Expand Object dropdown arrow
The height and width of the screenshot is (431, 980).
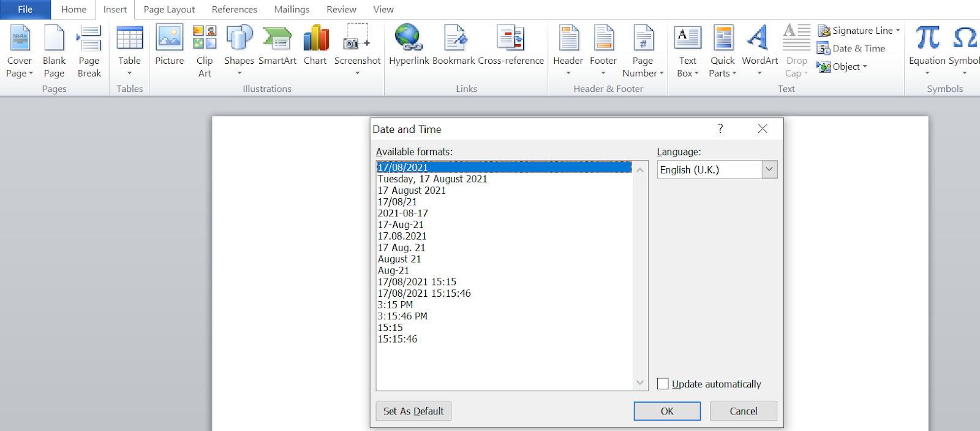(865, 67)
